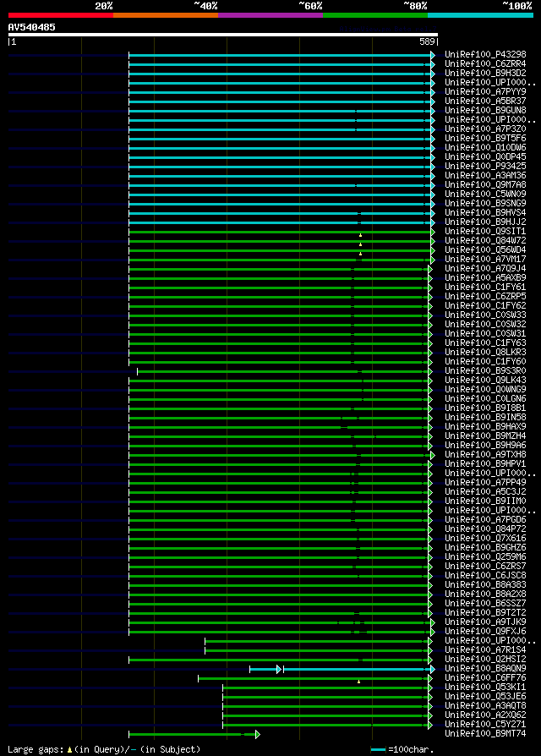
Task: Click the UniRef100_B8A383 label
Action: (x=485, y=585)
